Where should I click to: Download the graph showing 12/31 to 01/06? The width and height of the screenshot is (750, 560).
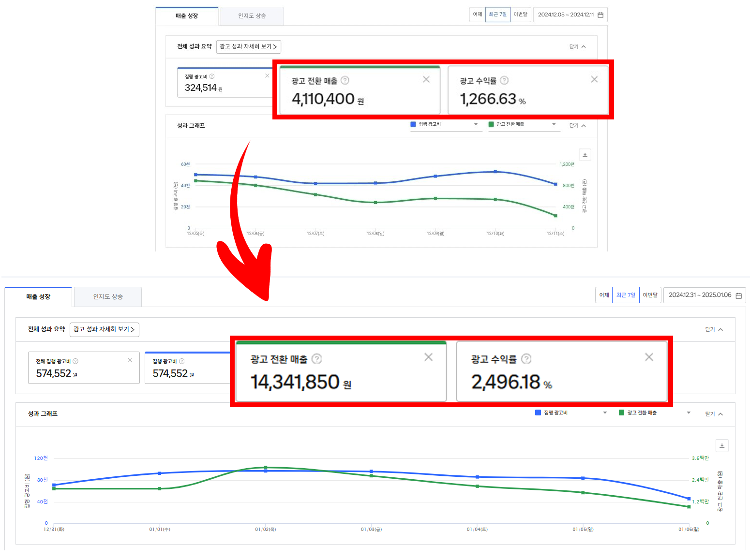coord(721,445)
